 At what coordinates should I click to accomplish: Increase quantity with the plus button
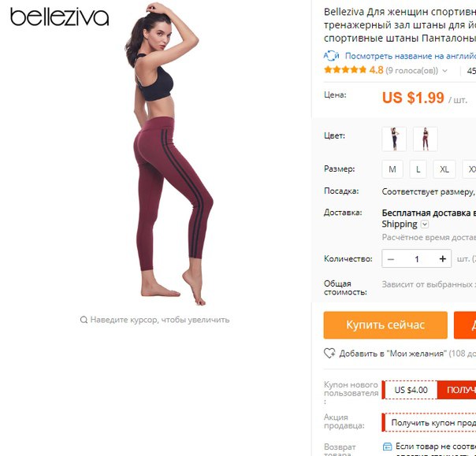[443, 259]
